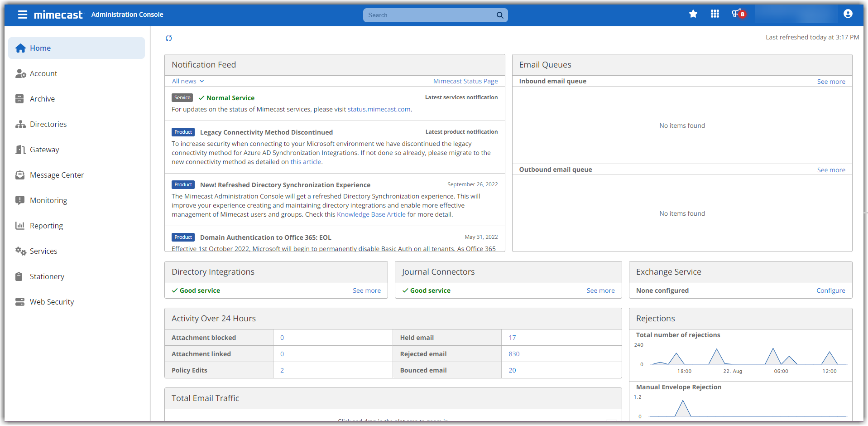
Task: Click Configure for Exchange Service
Action: click(830, 290)
